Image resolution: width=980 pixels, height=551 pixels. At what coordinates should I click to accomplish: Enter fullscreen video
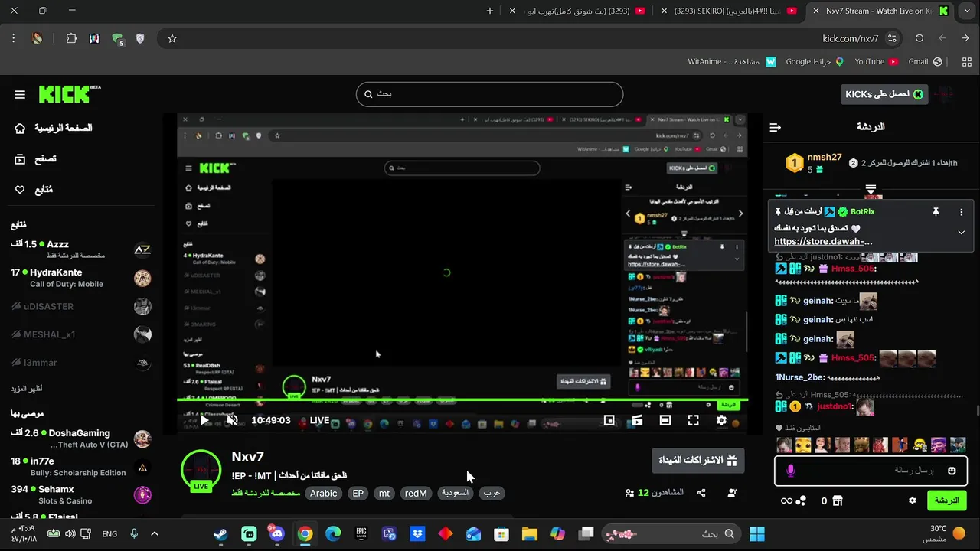tap(693, 420)
